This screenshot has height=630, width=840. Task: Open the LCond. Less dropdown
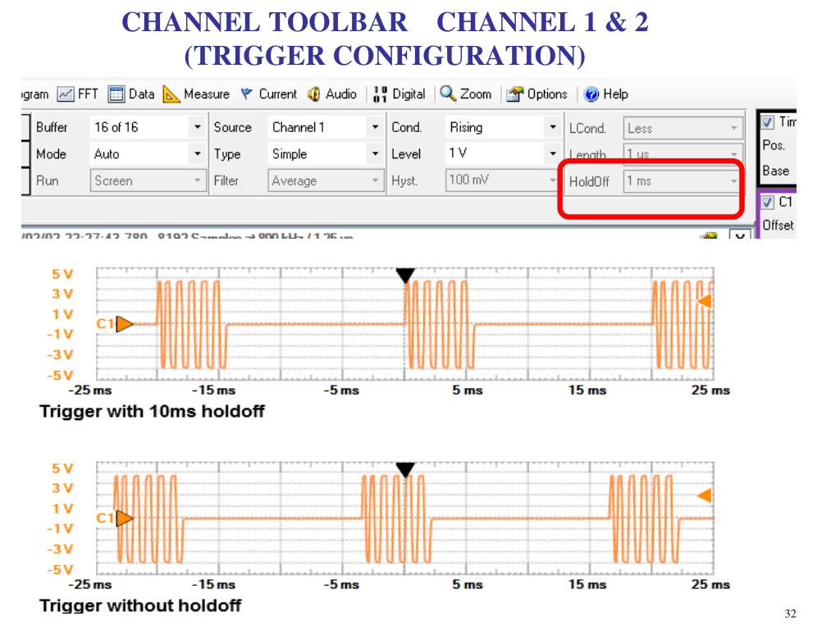tap(683, 128)
